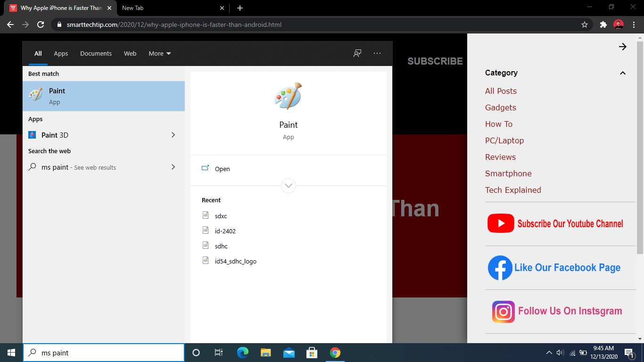Click the volume speaker tray icon

[x=560, y=353]
